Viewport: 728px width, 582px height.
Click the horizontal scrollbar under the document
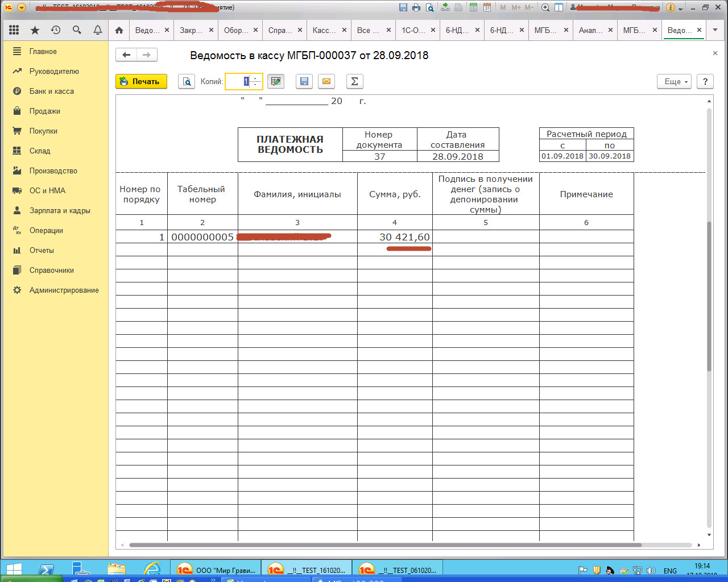point(385,545)
